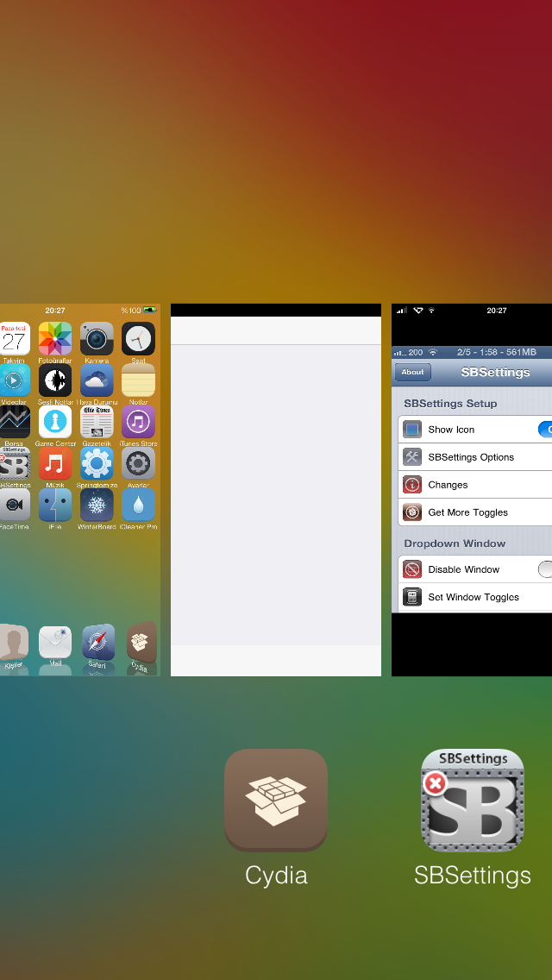Image resolution: width=552 pixels, height=980 pixels.
Task: Open the Gazetelik newsstand icon
Action: [x=97, y=422]
